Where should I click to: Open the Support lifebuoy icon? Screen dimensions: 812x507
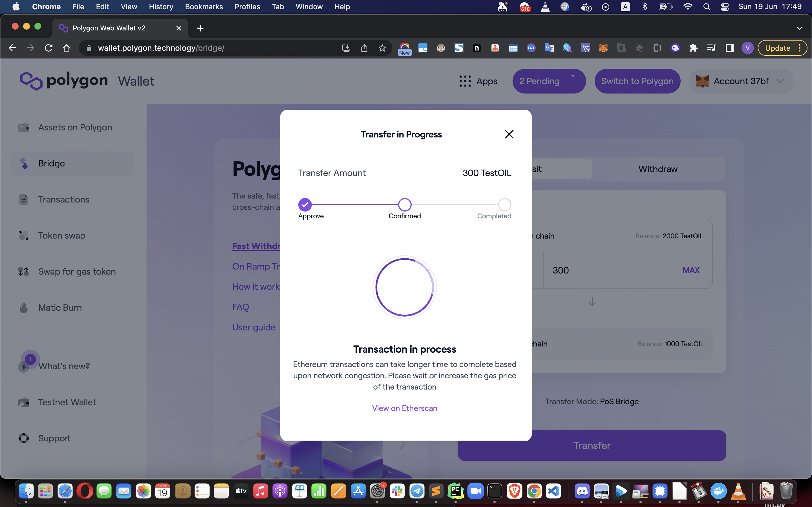point(24,438)
